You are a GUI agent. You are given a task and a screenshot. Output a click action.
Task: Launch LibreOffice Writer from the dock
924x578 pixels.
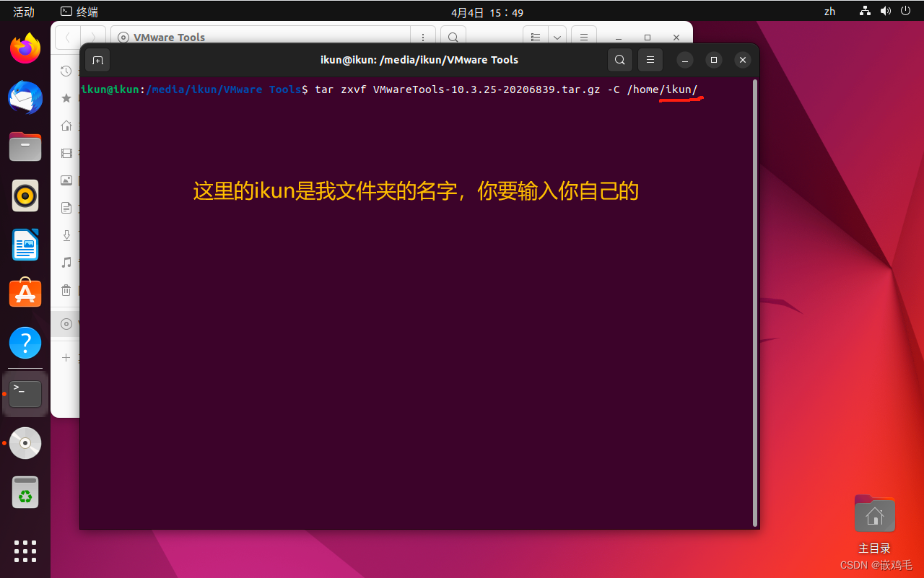point(25,245)
